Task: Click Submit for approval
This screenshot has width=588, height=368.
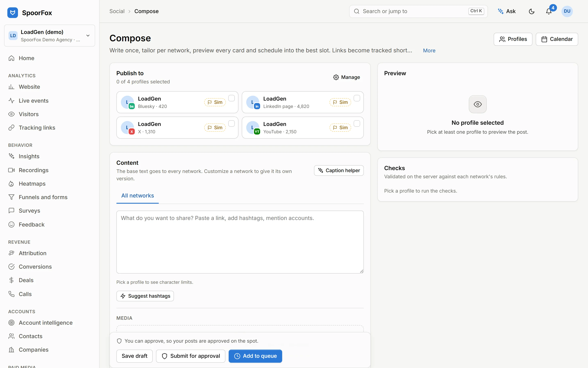Action: click(x=190, y=356)
